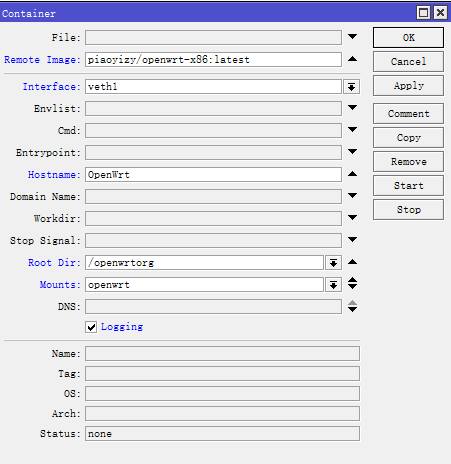The height and width of the screenshot is (464, 451).
Task: Click the Mounts field showing openwrt
Action: pos(204,285)
